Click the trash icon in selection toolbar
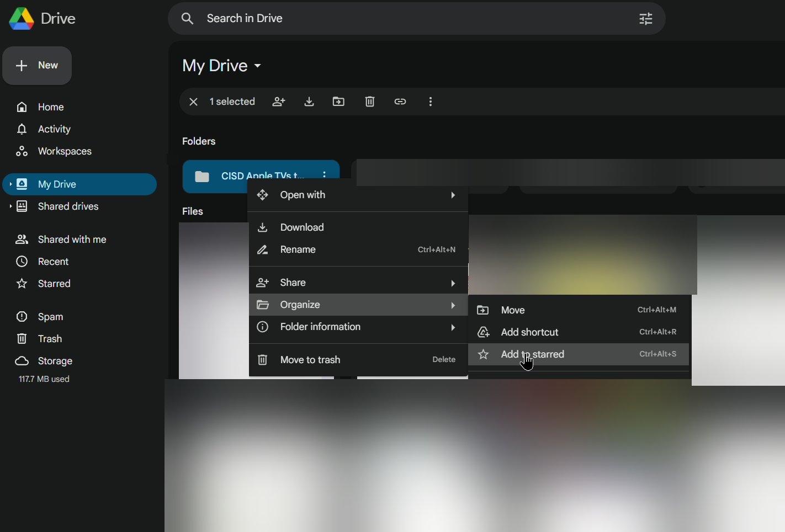Screen dimensions: 785x532 coord(370,102)
